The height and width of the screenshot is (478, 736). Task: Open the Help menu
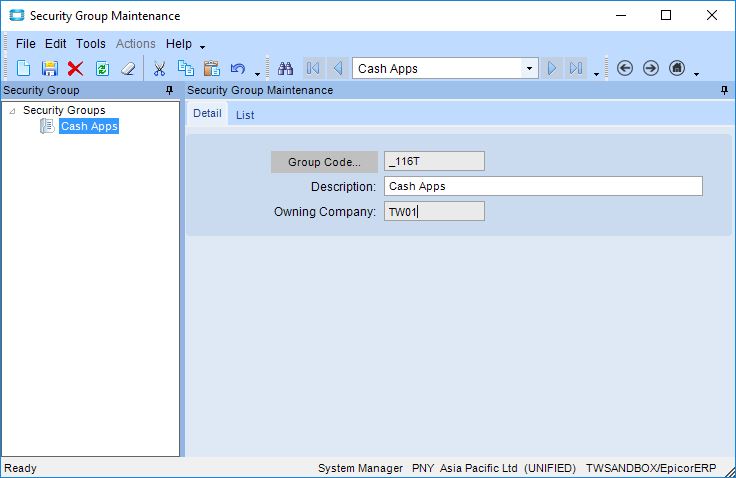[x=179, y=44]
